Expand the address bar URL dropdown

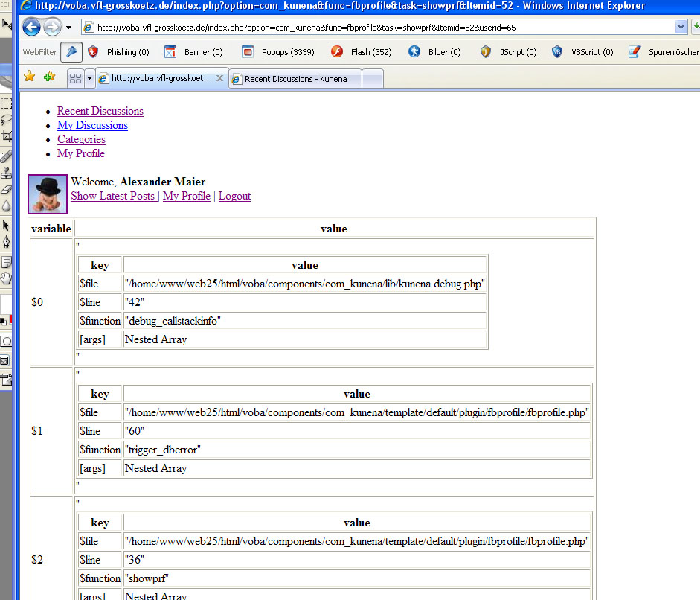coord(681,28)
